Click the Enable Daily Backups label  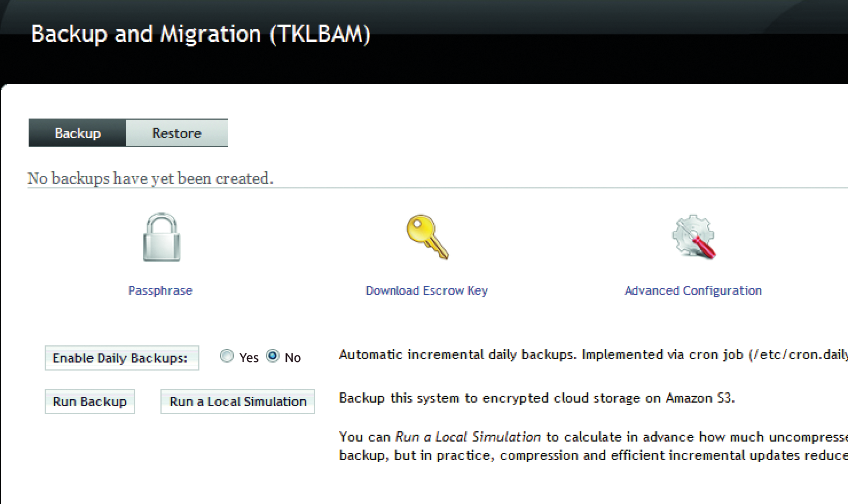[x=121, y=358]
